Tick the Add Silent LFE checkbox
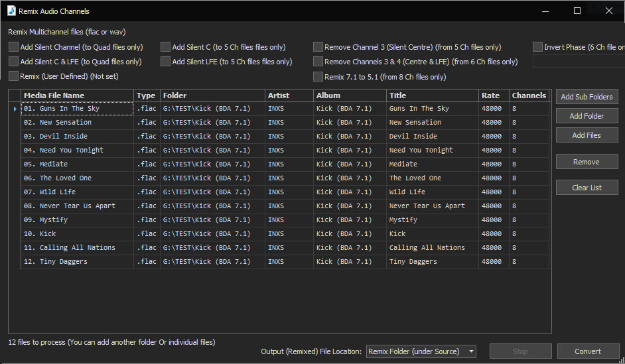Viewport: 625px width, 364px height. click(x=166, y=62)
